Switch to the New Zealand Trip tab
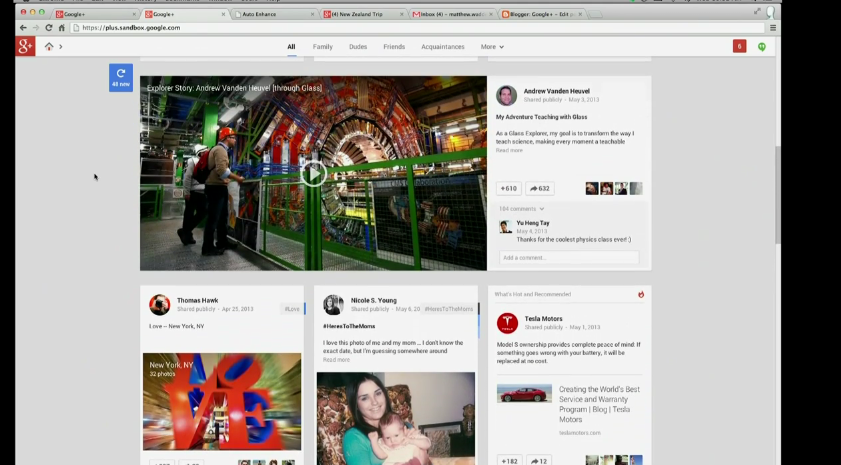841x465 pixels. pos(363,14)
